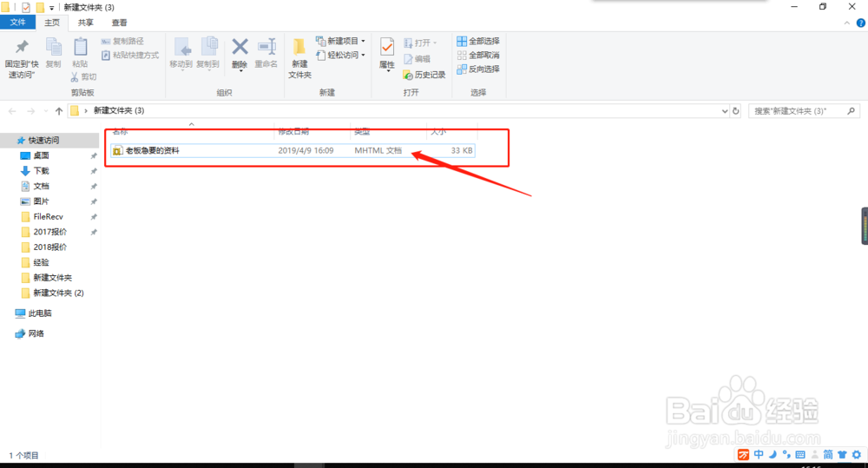Viewport: 868px width, 468px height.
Task: Click the Copy to icon
Action: pos(208,47)
